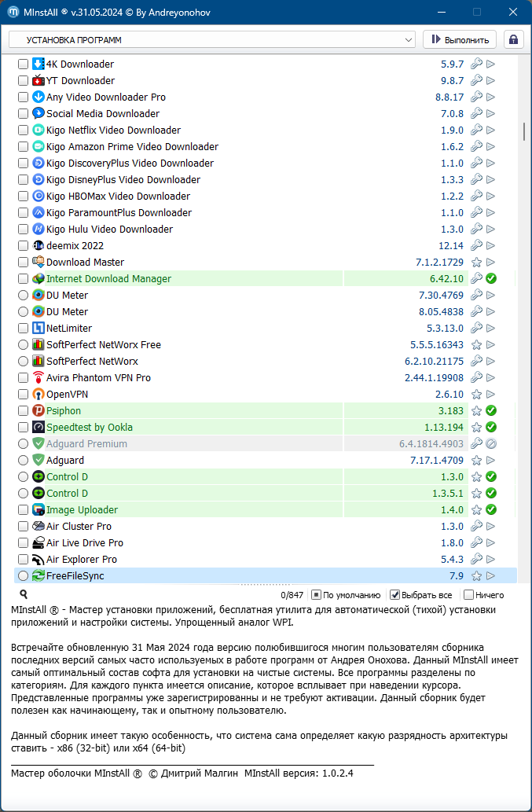Click the Kigo HBOMax Video Downloader name
Screen dimensions: 532x812
coord(118,197)
